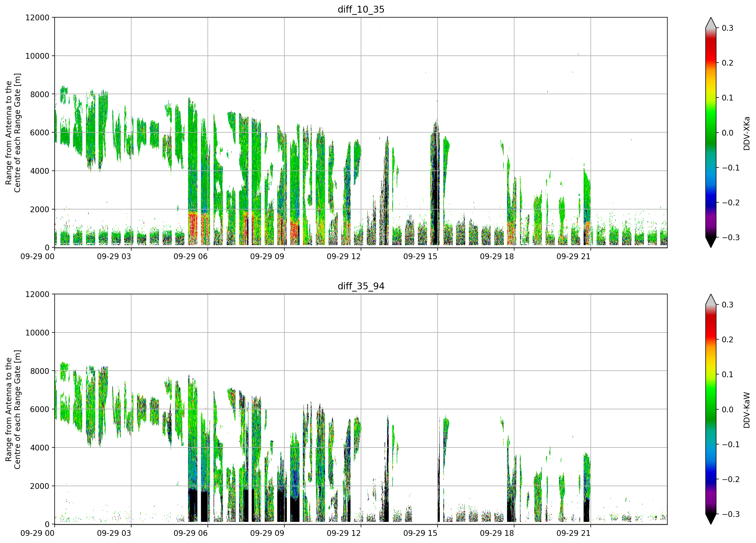Click '09-29 06' x-tick under diff_35_94 plot
The image size is (756, 543).
191,533
